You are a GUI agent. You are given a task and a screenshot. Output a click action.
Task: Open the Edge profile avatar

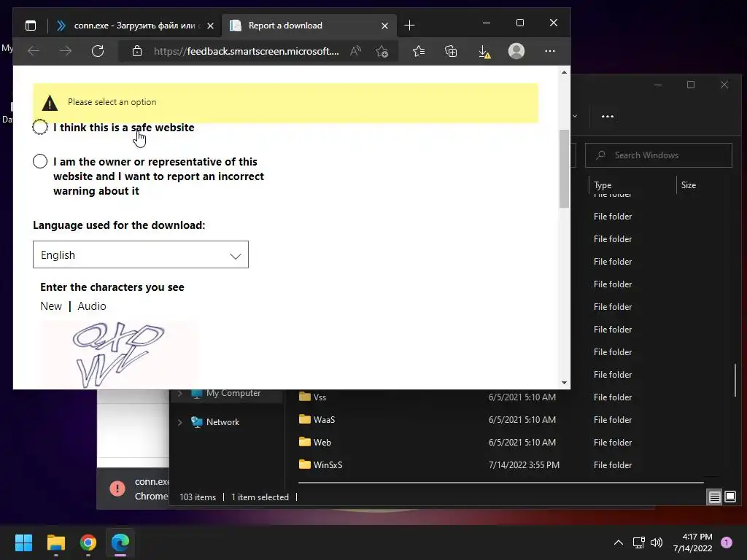(x=516, y=51)
